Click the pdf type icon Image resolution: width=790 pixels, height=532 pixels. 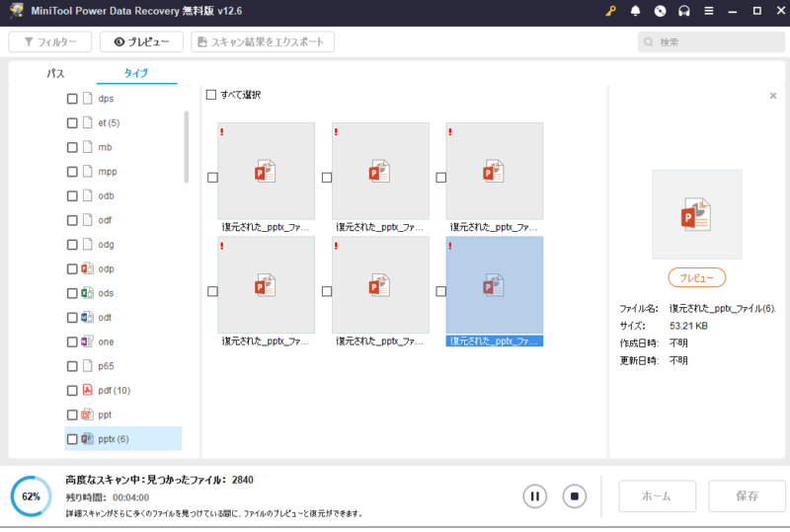click(x=88, y=390)
